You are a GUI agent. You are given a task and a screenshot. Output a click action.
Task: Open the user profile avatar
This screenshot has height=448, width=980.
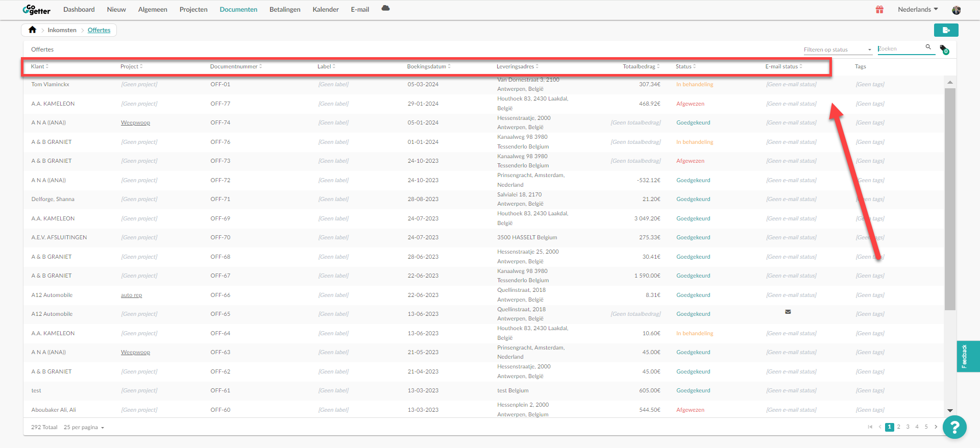957,10
